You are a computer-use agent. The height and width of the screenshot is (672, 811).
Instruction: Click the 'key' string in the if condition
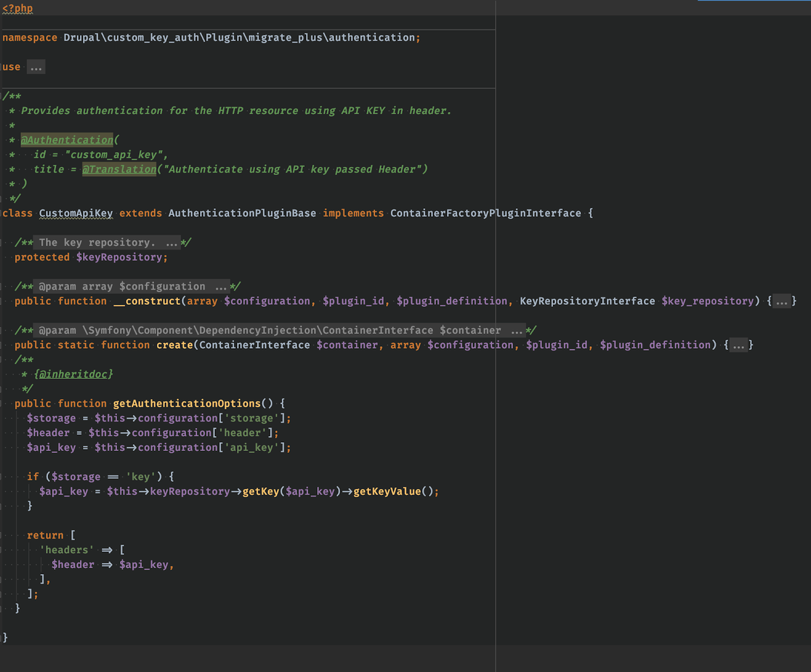[x=141, y=477]
